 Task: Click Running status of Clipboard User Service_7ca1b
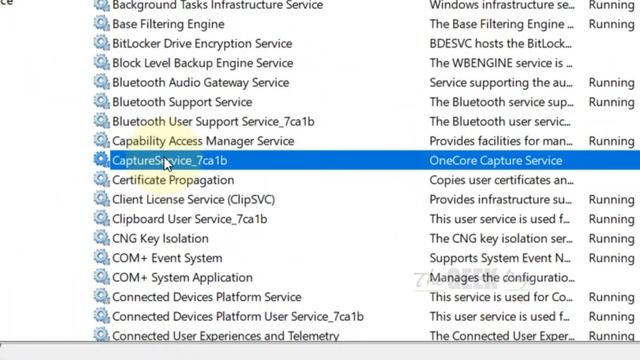click(x=611, y=219)
